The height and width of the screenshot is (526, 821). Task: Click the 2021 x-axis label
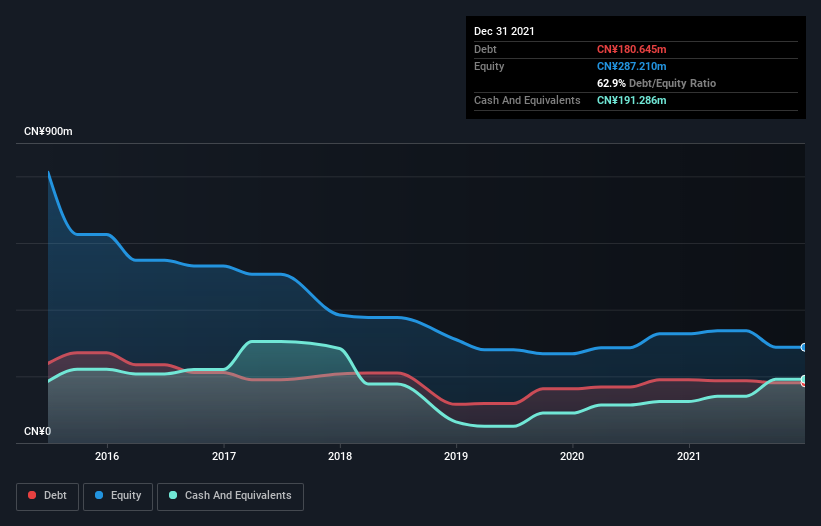pos(689,456)
